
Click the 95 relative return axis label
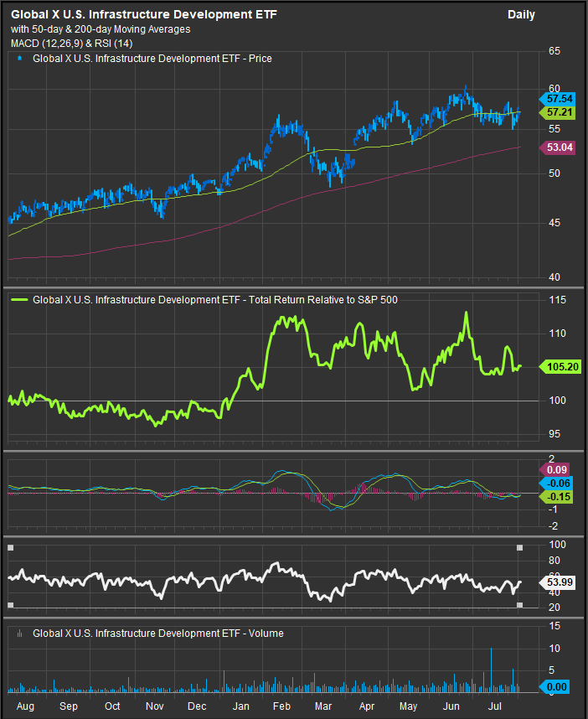click(554, 434)
